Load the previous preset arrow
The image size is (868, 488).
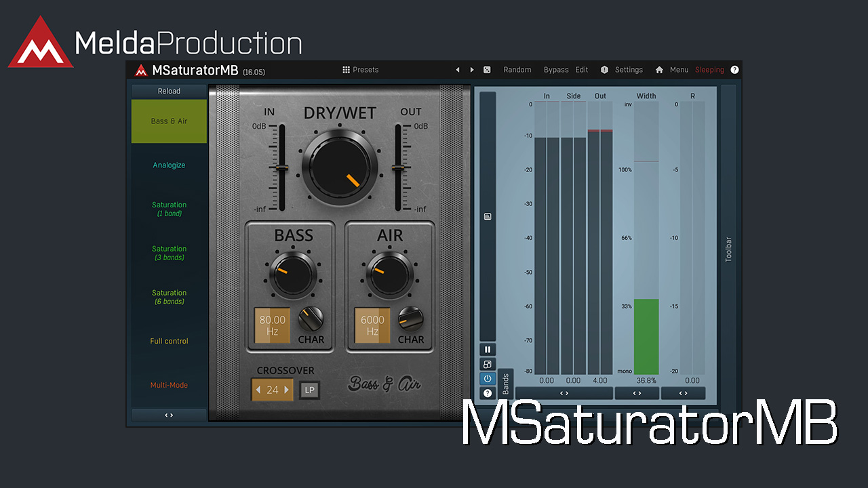pyautogui.click(x=458, y=70)
